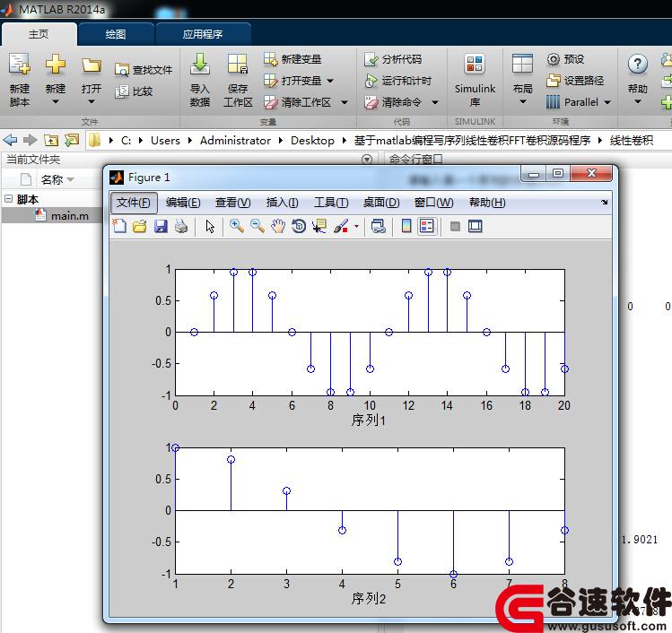The image size is (672, 633).
Task: Click Analyze Code (分析代码)
Action: tap(393, 59)
